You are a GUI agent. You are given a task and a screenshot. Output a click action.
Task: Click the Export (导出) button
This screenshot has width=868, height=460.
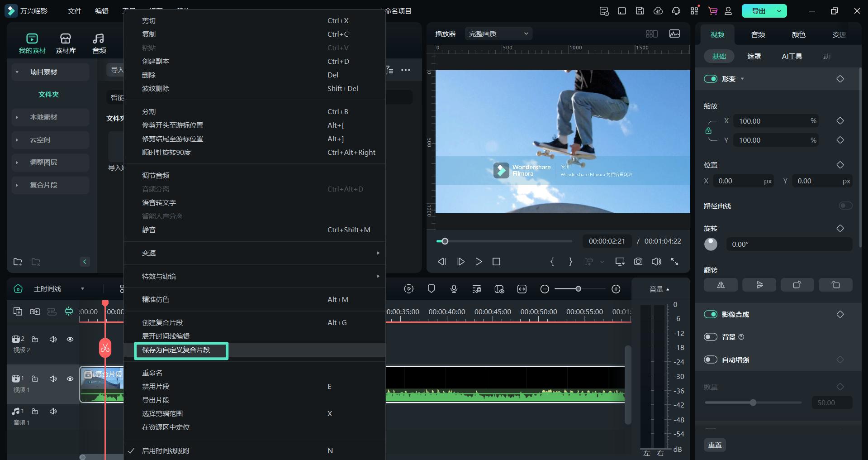[x=758, y=11]
